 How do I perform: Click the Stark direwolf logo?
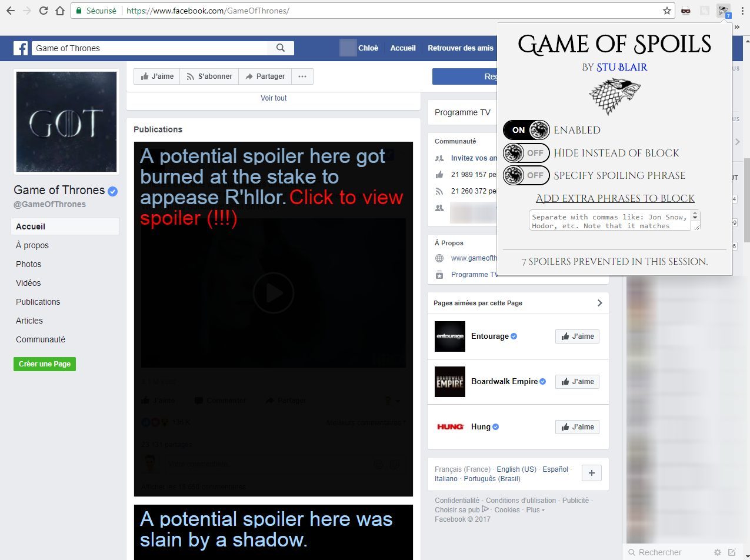point(614,96)
